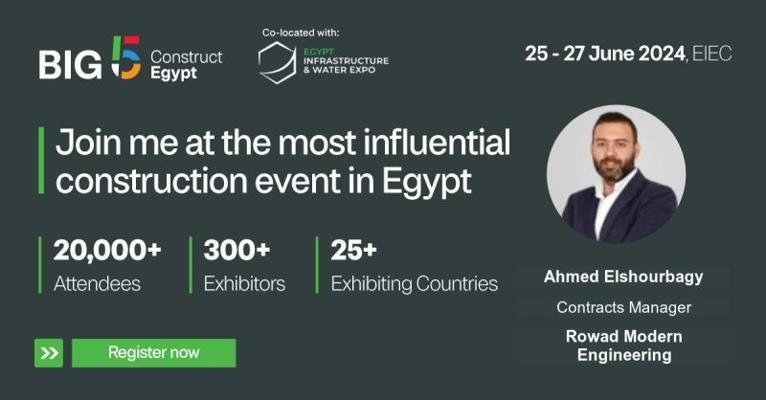766x400 pixels.
Task: Click the green bar beside the headline
Action: (x=41, y=160)
